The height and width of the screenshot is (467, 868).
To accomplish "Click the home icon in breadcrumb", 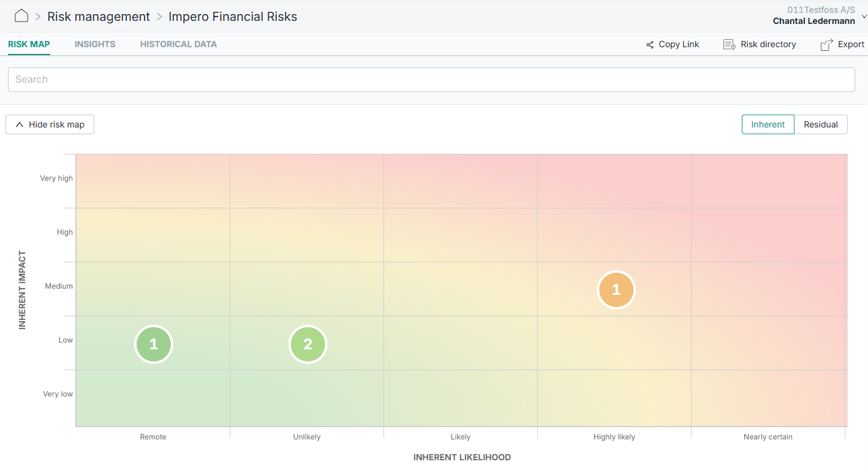I will point(21,16).
